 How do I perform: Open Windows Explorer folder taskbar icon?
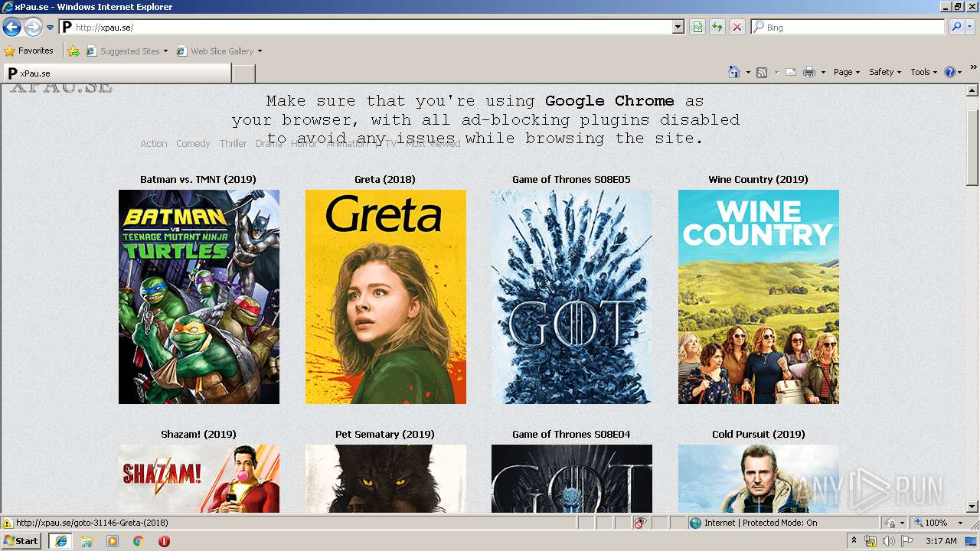pyautogui.click(x=87, y=541)
